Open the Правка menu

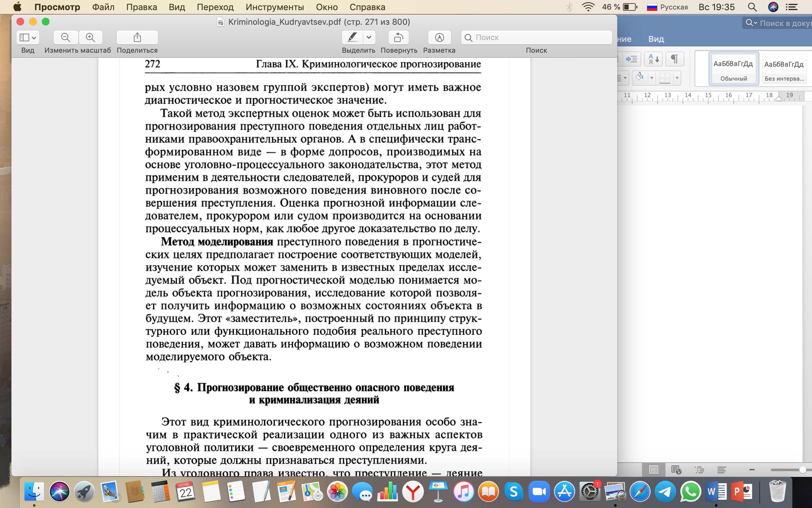pos(141,7)
